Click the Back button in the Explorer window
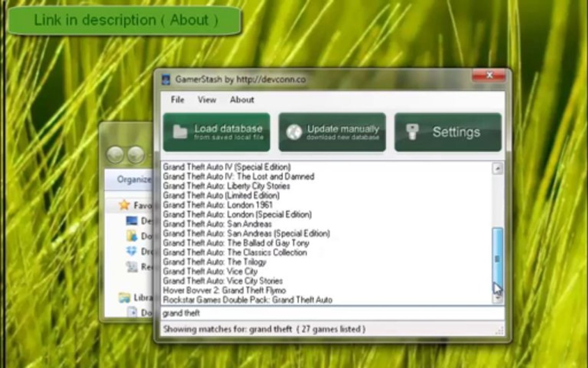Image resolution: width=588 pixels, height=368 pixels. pyautogui.click(x=115, y=155)
